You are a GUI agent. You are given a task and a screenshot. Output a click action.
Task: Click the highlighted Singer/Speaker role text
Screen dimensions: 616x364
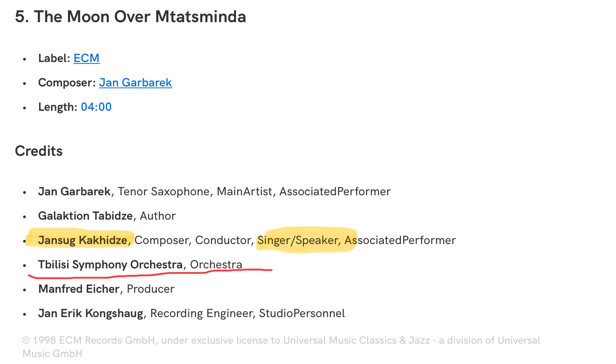(298, 240)
